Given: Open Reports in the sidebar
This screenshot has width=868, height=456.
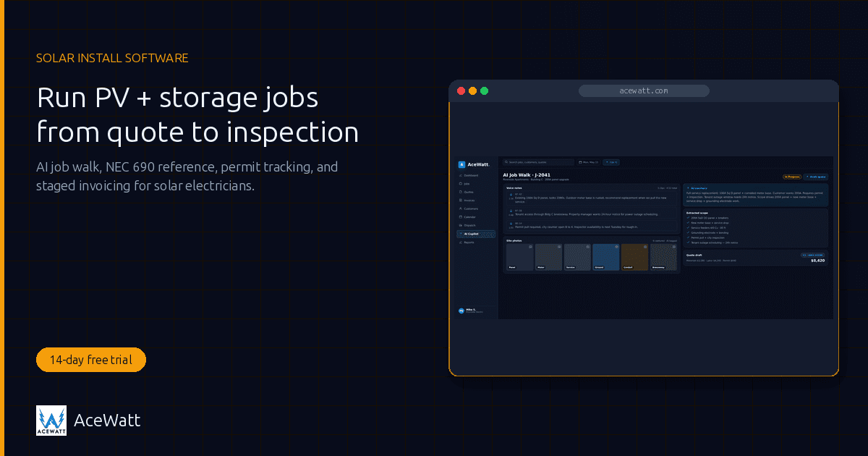Looking at the screenshot, I should point(477,242).
